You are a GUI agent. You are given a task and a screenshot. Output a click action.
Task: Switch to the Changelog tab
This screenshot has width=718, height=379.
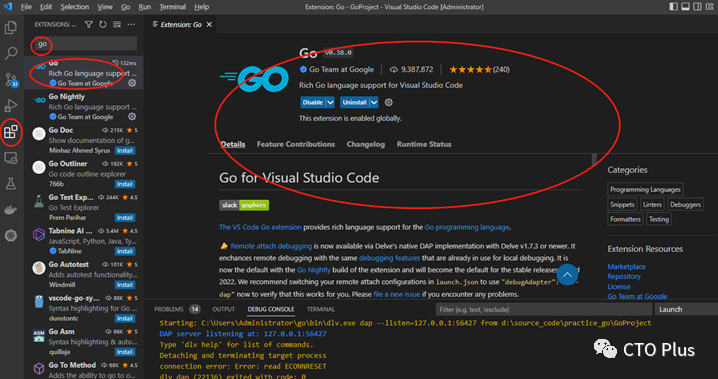click(365, 144)
